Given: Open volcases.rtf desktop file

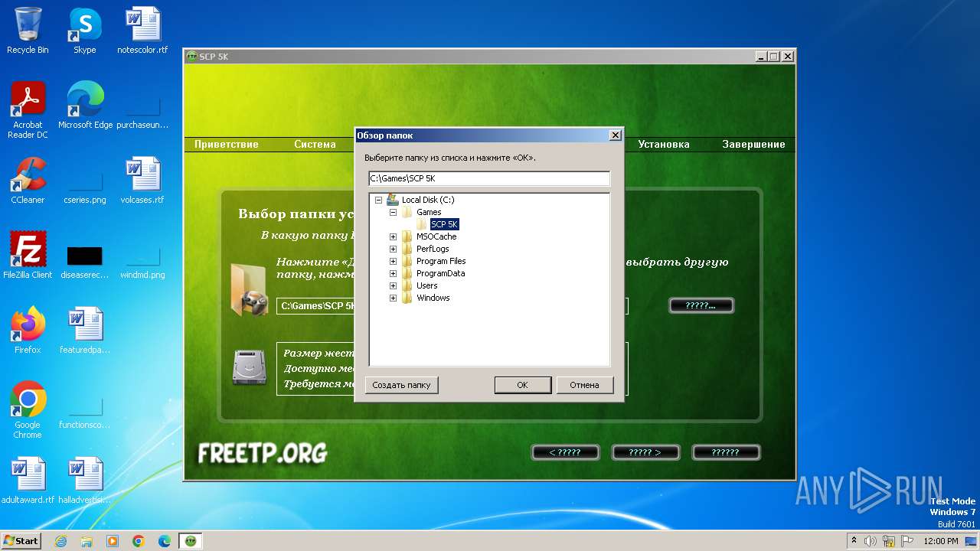Looking at the screenshot, I should pyautogui.click(x=142, y=181).
